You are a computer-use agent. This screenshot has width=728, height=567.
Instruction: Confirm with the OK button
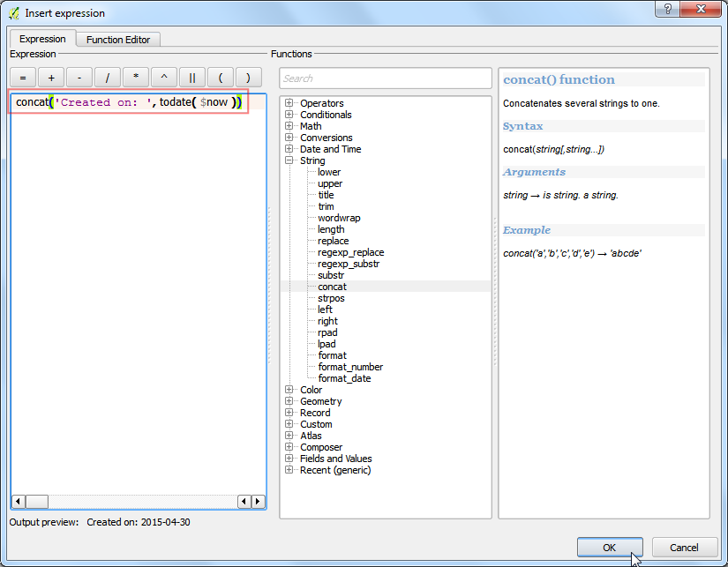coord(610,548)
